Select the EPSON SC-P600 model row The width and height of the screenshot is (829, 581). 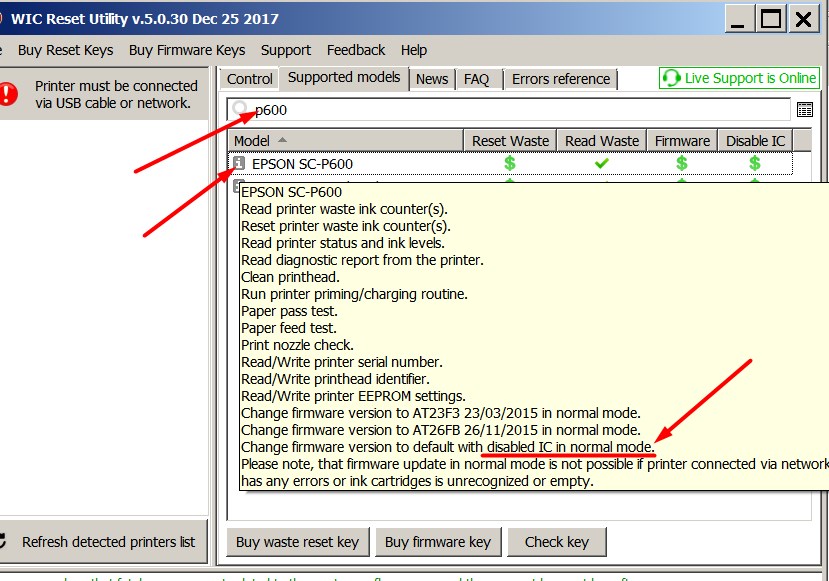coord(510,163)
